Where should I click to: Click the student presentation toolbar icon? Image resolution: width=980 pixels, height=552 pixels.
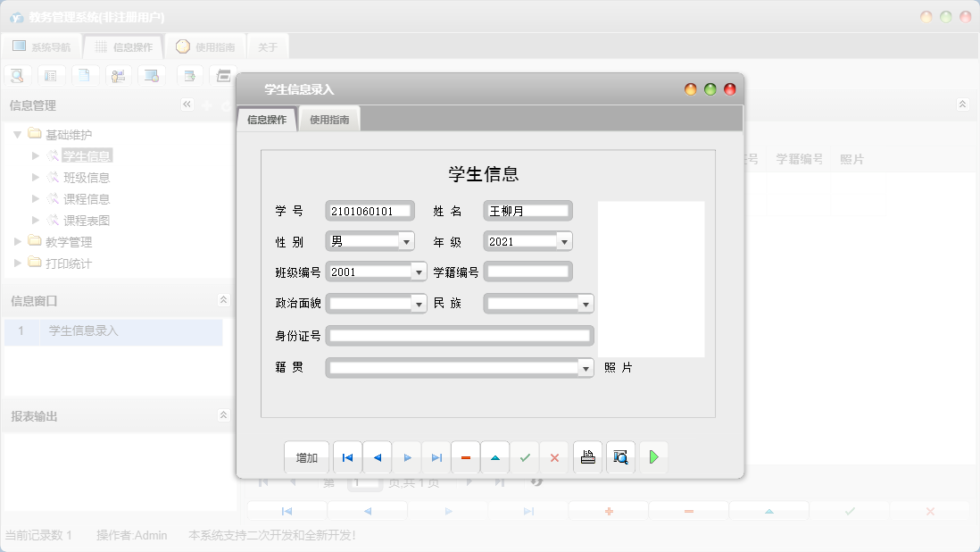pyautogui.click(x=119, y=75)
